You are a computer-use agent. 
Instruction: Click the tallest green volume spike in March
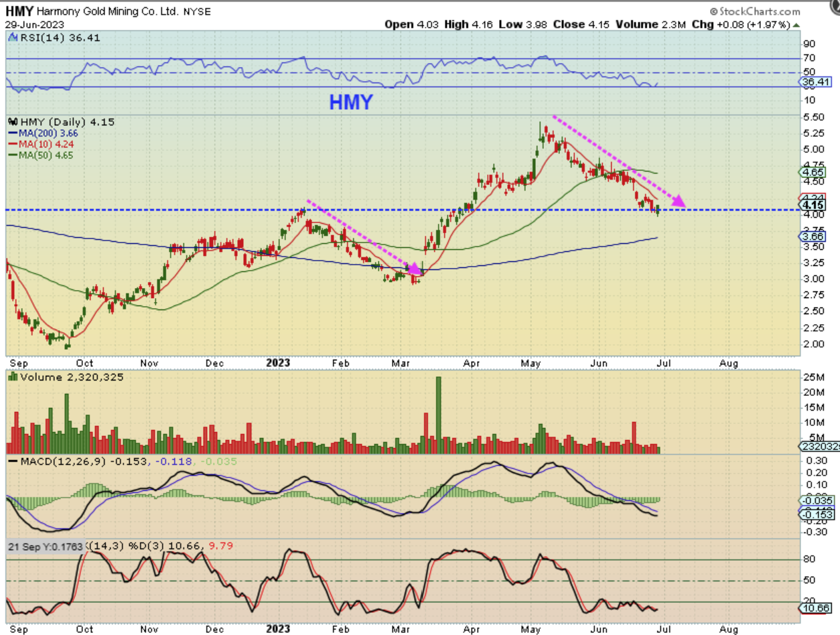(439, 415)
